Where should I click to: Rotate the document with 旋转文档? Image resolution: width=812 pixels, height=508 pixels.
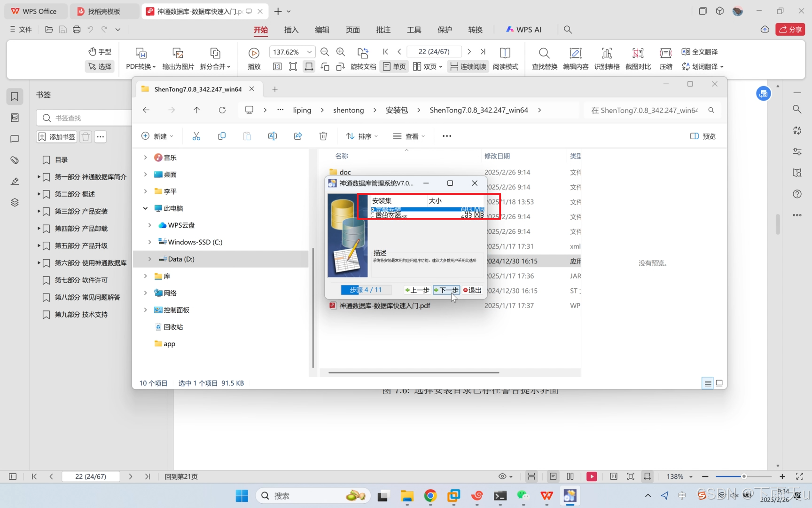coord(363,58)
